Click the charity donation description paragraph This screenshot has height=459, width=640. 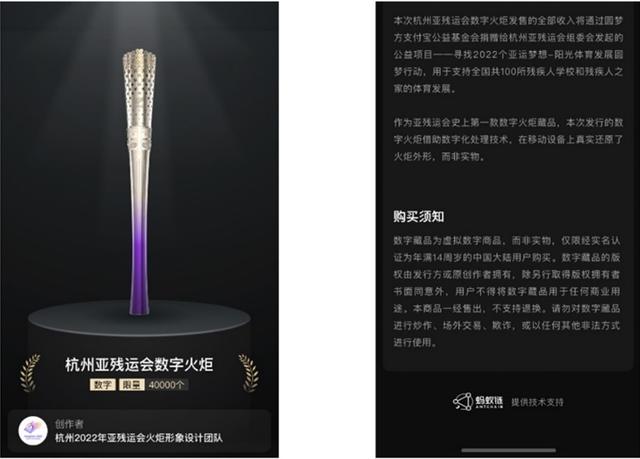point(508,54)
